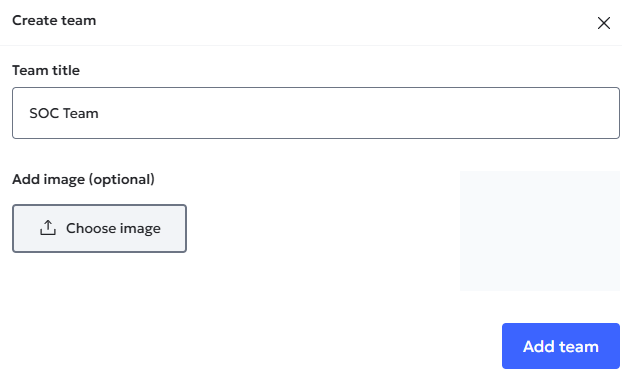Click the upload arrow icon

(48, 228)
